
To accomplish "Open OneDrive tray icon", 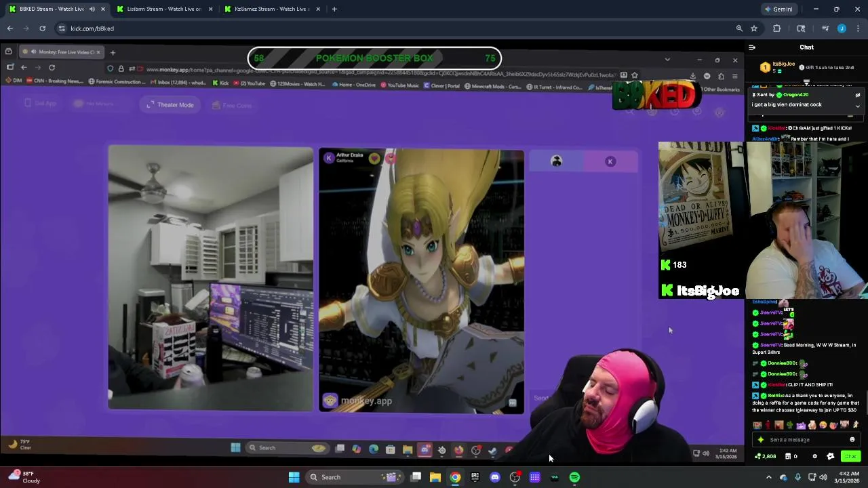I will pos(783,477).
